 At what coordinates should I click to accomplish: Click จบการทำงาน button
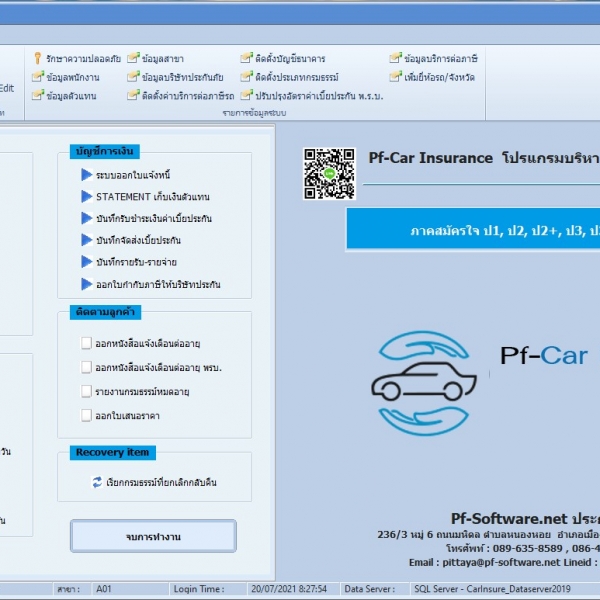coord(153,536)
